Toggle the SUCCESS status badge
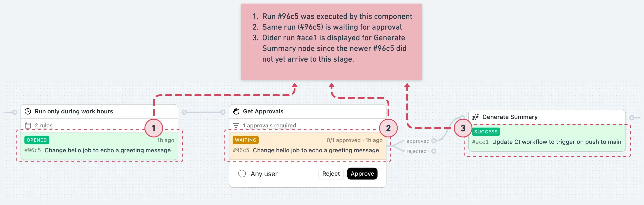This screenshot has width=644, height=205. (486, 132)
